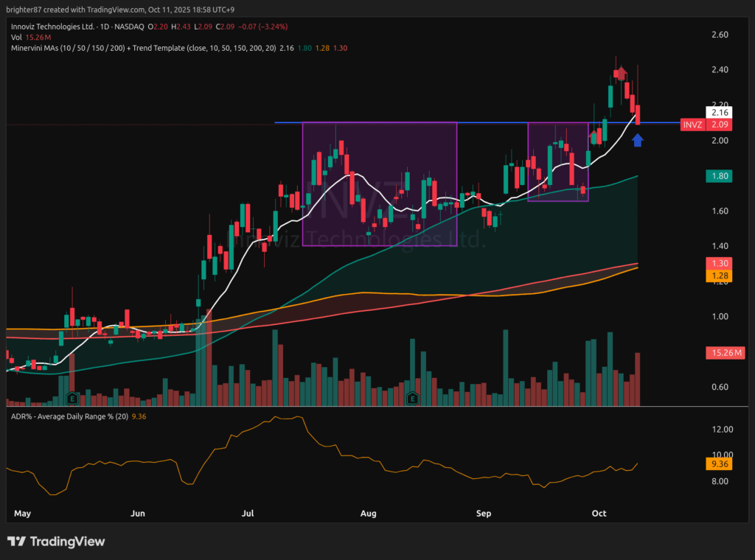Click the green 1.80 moving average label
Screen dimensions: 755x560
click(718, 176)
